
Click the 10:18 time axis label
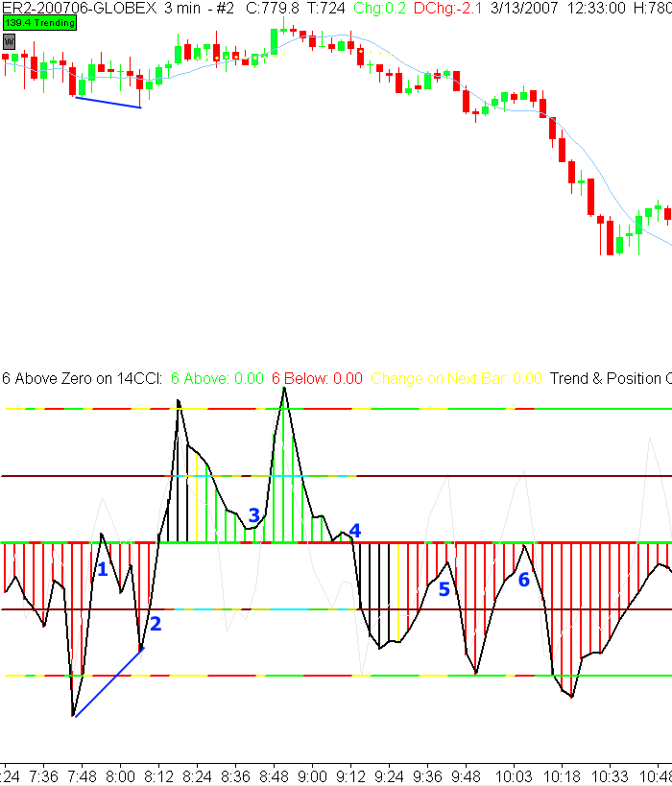(562, 777)
